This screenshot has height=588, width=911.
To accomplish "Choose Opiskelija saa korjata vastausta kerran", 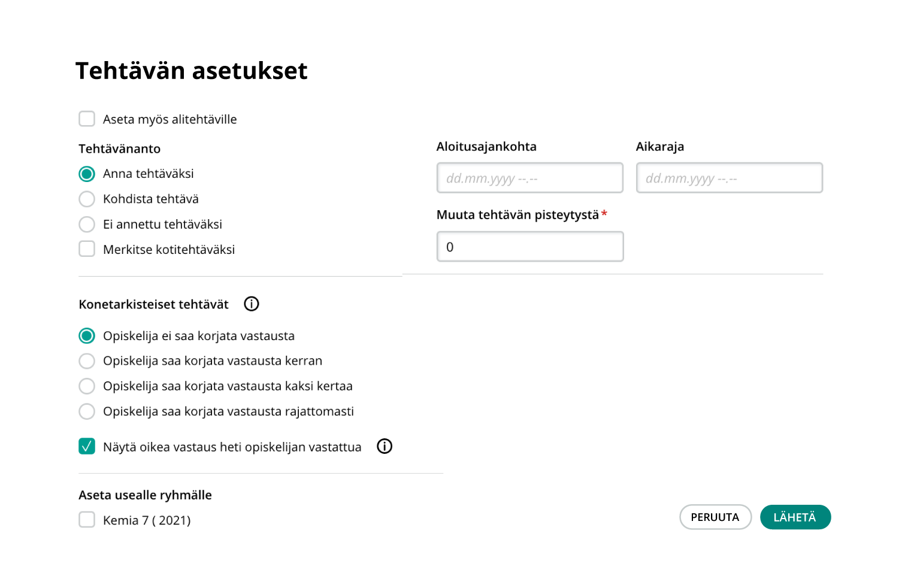I will point(87,361).
